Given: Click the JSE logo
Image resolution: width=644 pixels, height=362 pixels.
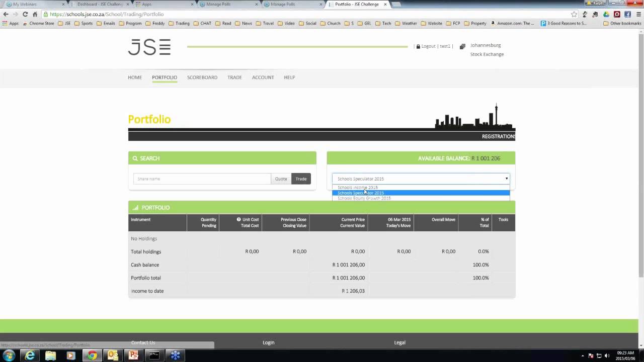Looking at the screenshot, I should [x=149, y=47].
